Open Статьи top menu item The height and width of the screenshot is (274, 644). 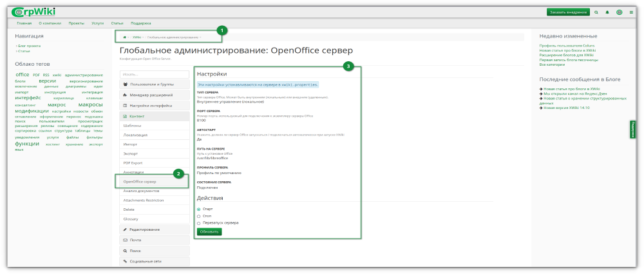click(117, 23)
